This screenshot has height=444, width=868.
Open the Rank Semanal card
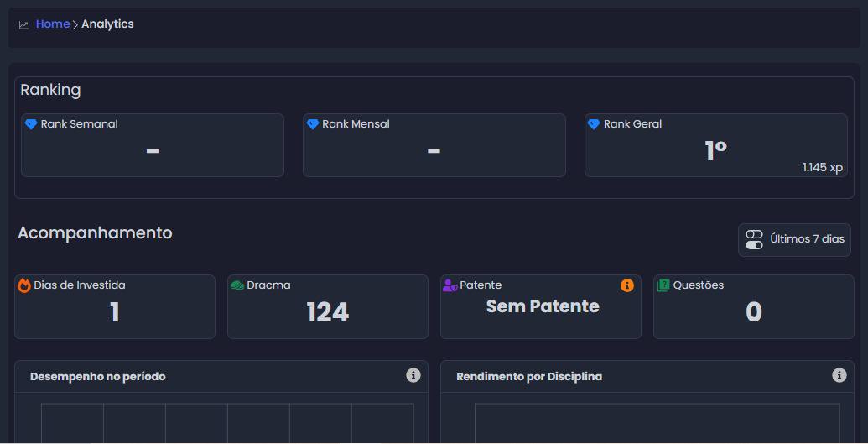click(152, 146)
